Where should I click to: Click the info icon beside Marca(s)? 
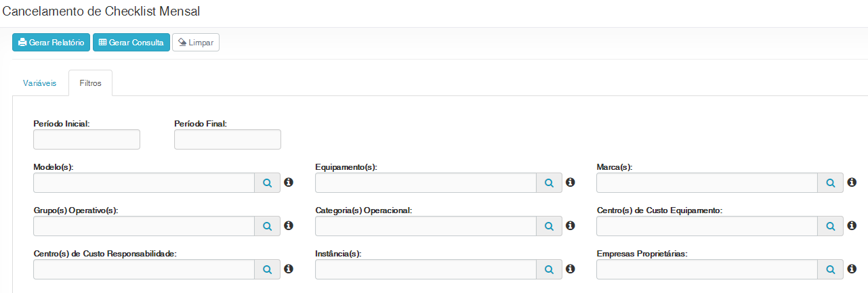852,182
